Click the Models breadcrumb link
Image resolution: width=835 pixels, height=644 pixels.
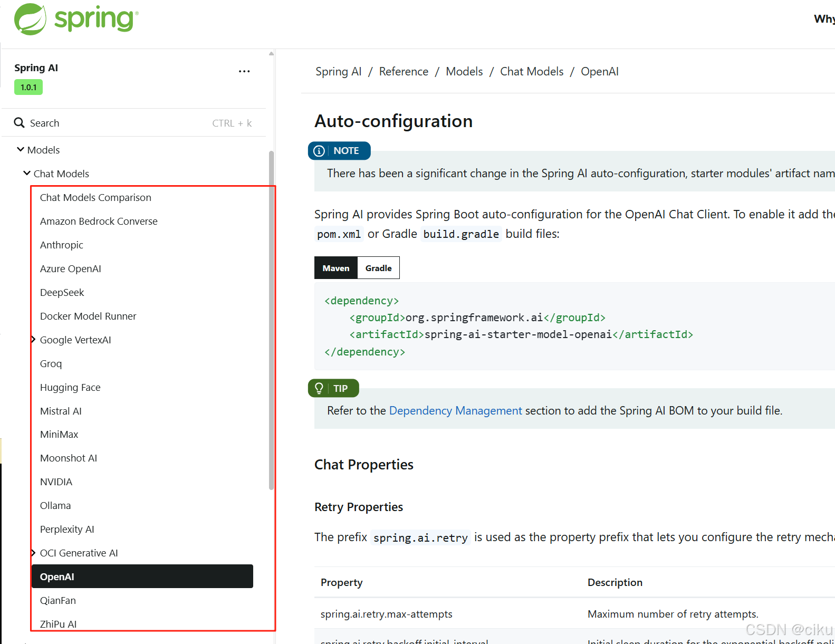pos(464,71)
